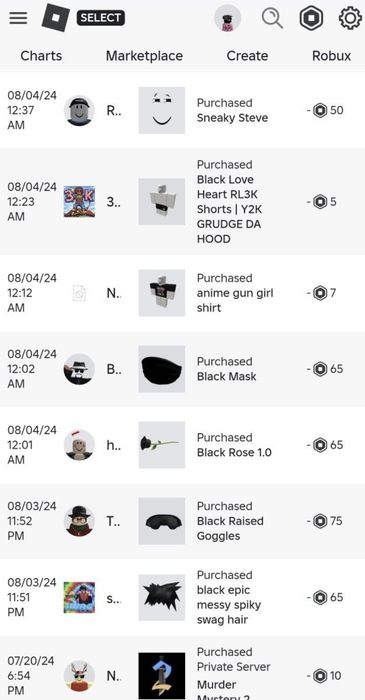
Task: Switch to the Marketplace tab
Action: pyautogui.click(x=144, y=56)
